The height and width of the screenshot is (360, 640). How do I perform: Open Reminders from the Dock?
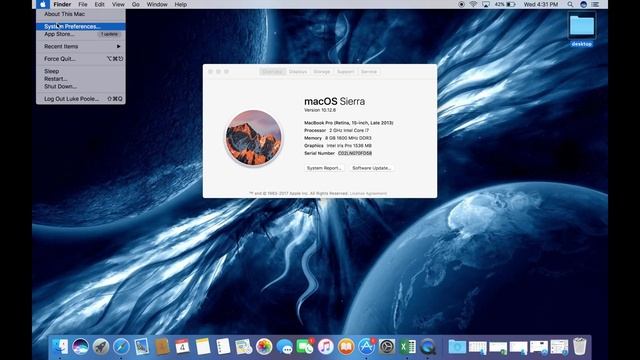pos(223,347)
